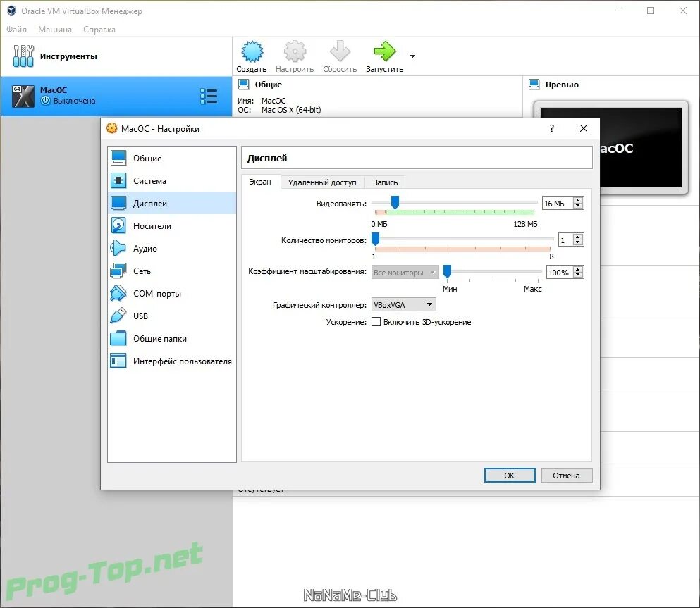
Task: Select the Система label in settings list
Action: [x=149, y=180]
